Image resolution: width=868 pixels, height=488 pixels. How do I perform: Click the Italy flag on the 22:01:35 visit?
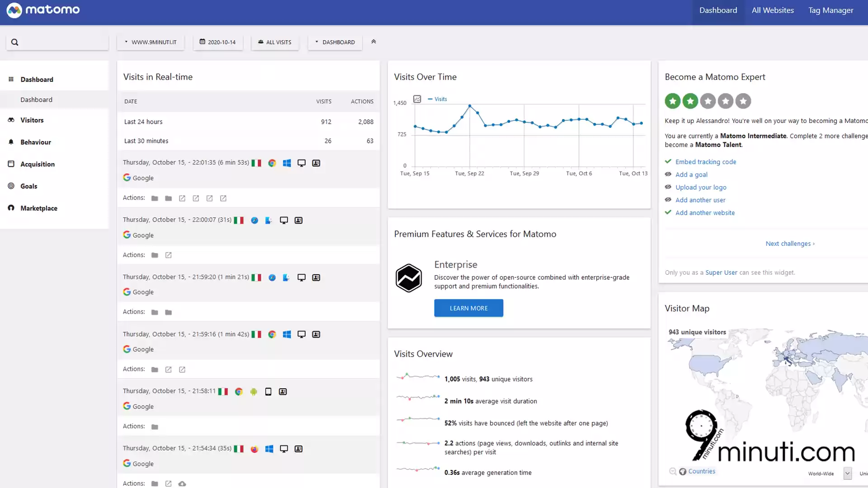[256, 163]
